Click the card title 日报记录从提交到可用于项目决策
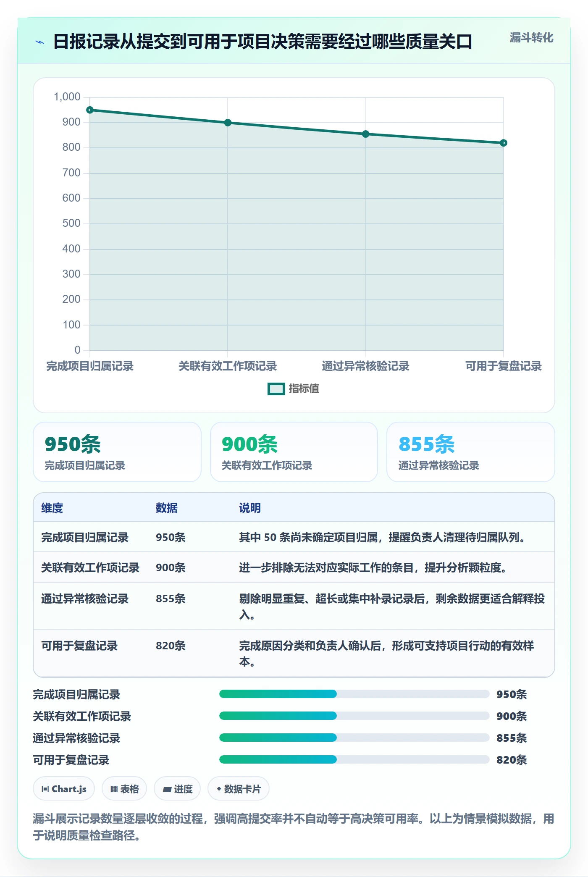The width and height of the screenshot is (588, 877). pos(263,42)
